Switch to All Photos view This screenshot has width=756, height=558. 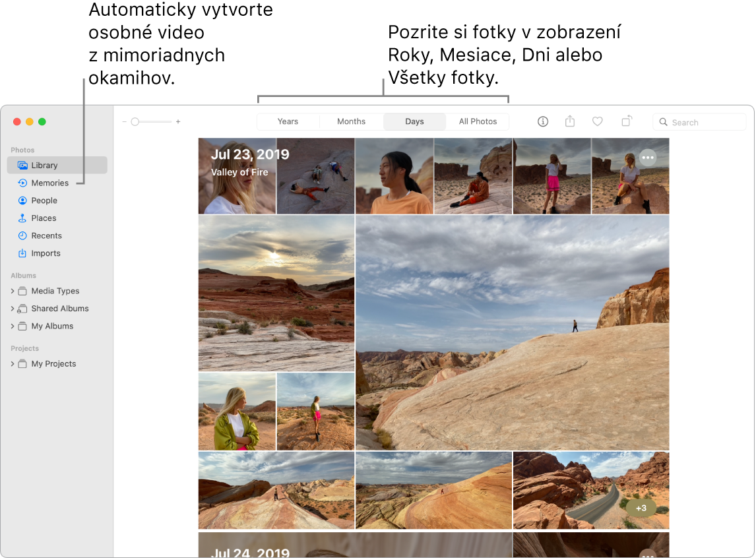(478, 121)
